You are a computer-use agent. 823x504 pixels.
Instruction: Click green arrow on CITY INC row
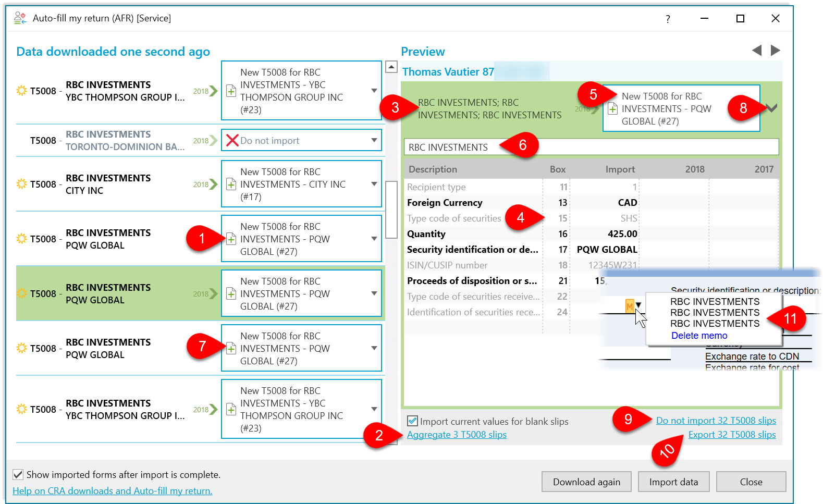click(213, 184)
